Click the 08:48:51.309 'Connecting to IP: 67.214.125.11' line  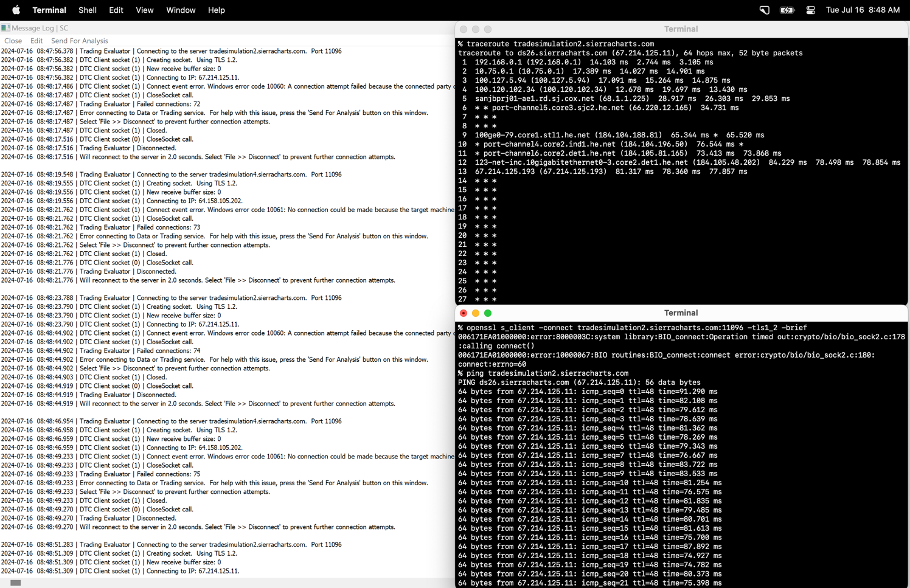pyautogui.click(x=120, y=571)
